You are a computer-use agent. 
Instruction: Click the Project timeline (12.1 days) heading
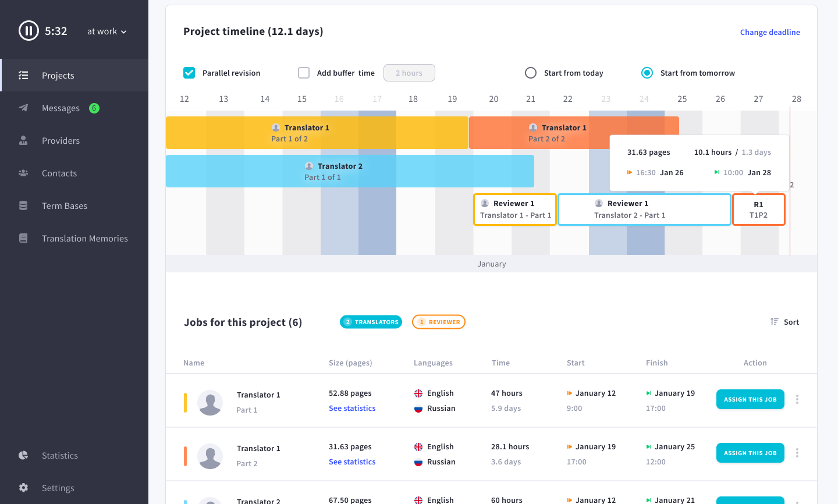coord(253,31)
